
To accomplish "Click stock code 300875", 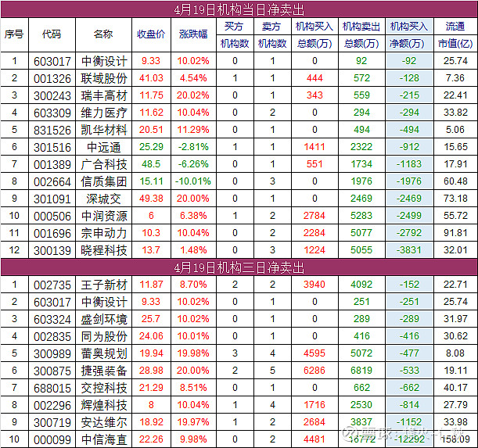I will click(x=52, y=371).
